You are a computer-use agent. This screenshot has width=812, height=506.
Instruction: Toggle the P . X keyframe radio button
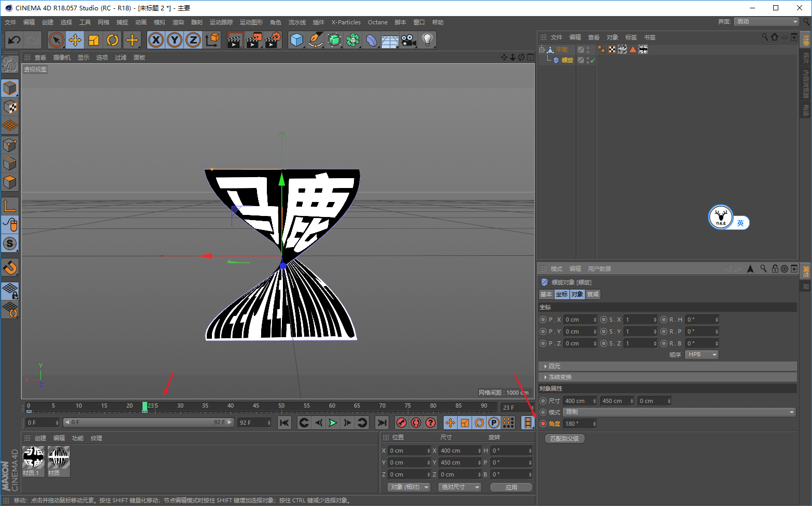click(x=543, y=320)
